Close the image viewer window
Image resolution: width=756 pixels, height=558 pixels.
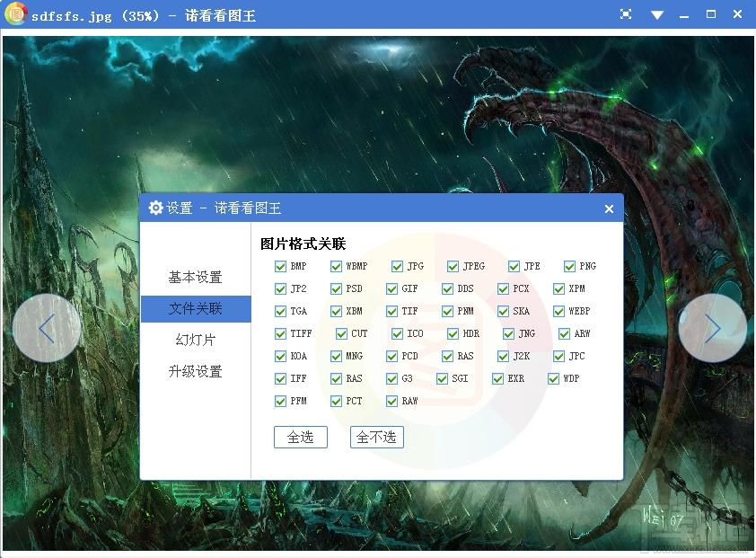click(x=738, y=14)
